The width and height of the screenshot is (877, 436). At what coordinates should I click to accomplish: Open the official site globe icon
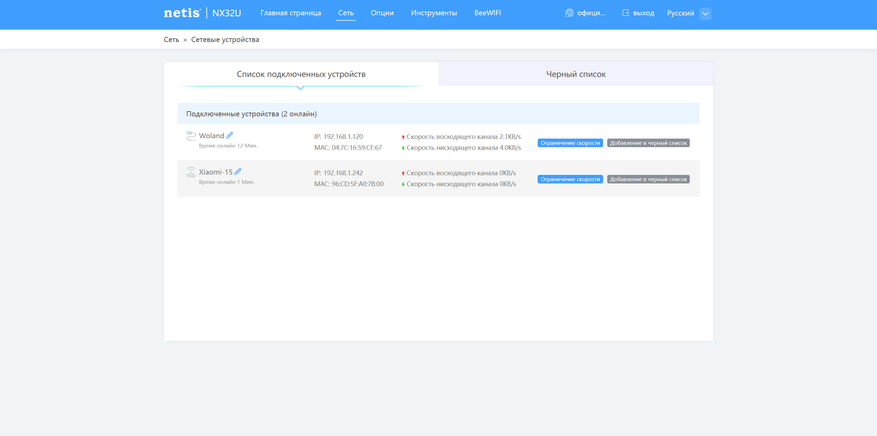click(x=570, y=13)
